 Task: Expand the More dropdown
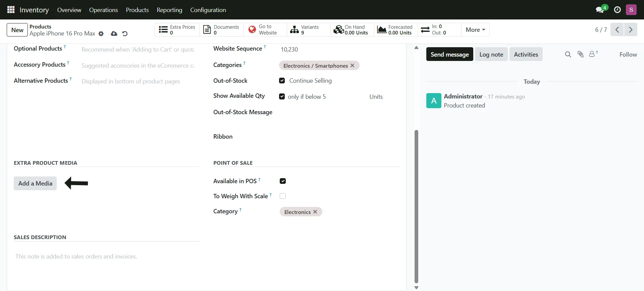click(475, 29)
